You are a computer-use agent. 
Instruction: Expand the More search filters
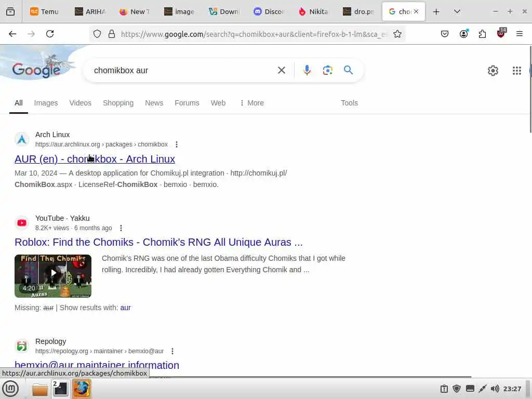tap(252, 103)
